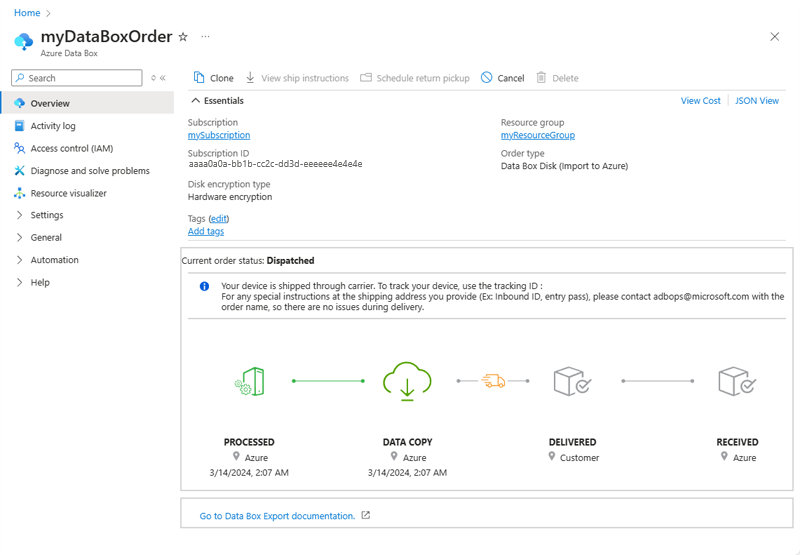The height and width of the screenshot is (555, 800).
Task: Click the Data Copy cloud icon
Action: [407, 381]
